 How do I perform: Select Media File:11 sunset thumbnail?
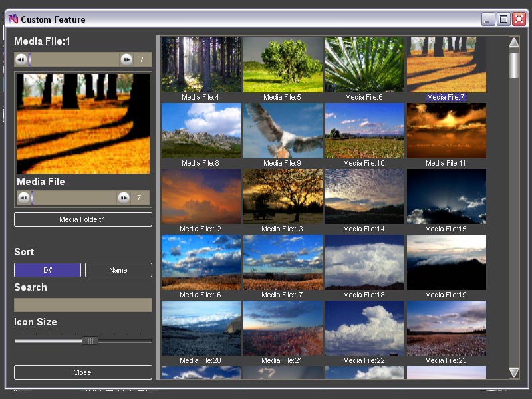446,130
